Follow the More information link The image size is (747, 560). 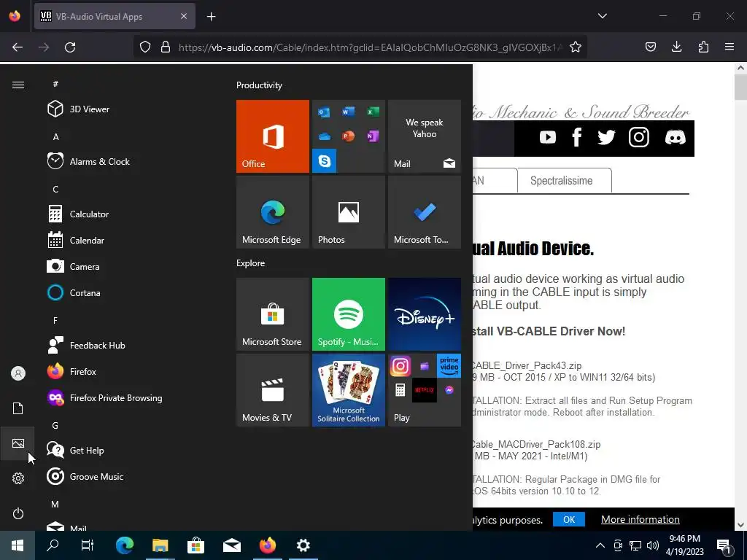click(640, 519)
